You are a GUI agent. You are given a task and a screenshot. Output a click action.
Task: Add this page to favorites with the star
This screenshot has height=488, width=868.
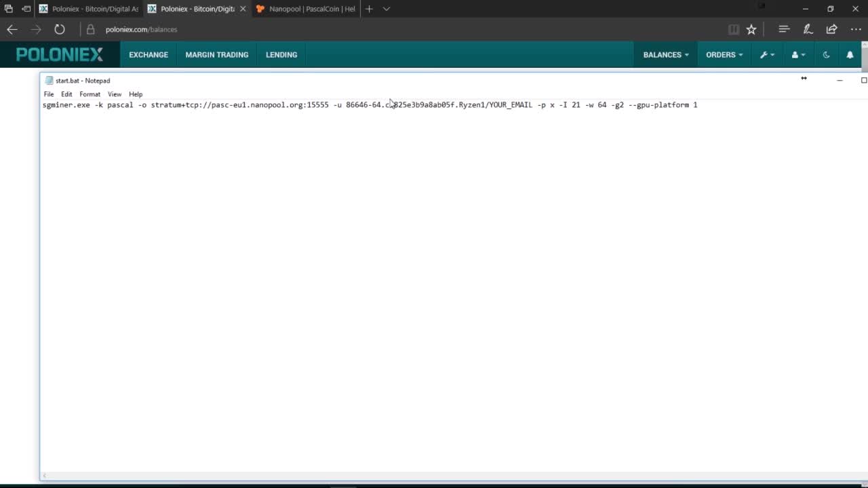pyautogui.click(x=751, y=29)
